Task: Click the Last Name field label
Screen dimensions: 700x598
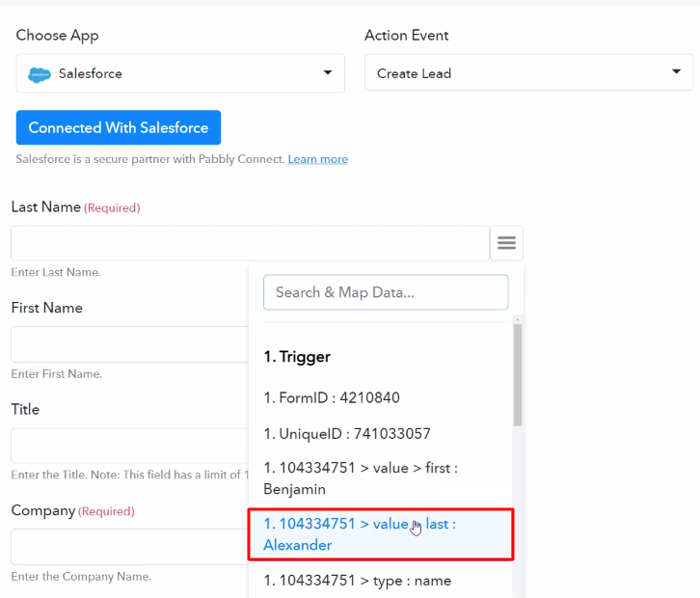Action: pyautogui.click(x=46, y=207)
